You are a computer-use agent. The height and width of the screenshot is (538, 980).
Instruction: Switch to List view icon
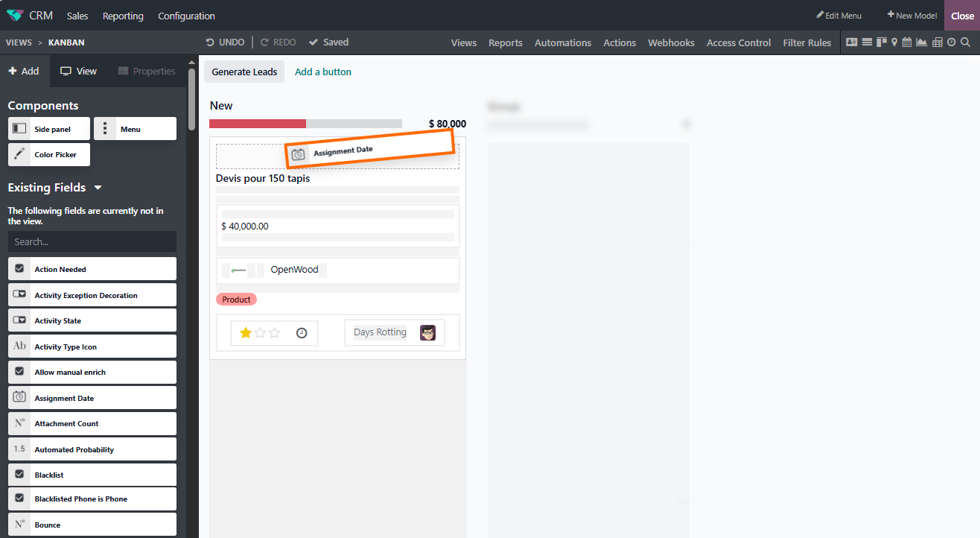click(867, 42)
